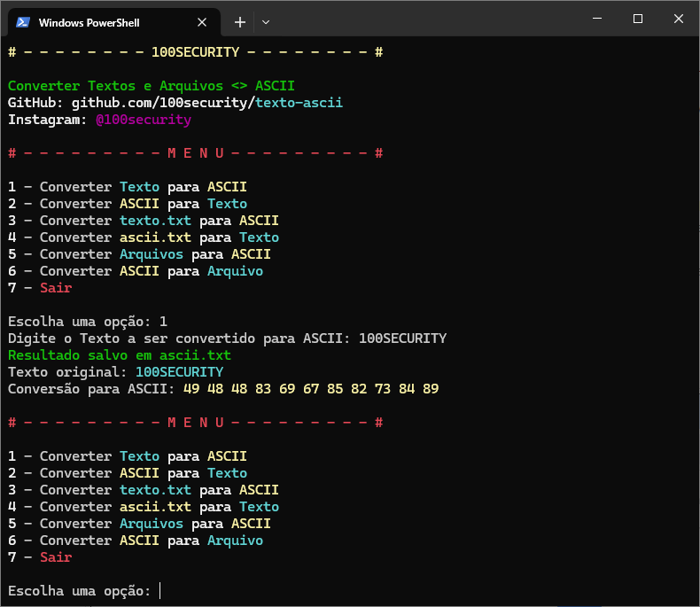Click the @100security Instagram handle
700x607 pixels.
point(144,120)
